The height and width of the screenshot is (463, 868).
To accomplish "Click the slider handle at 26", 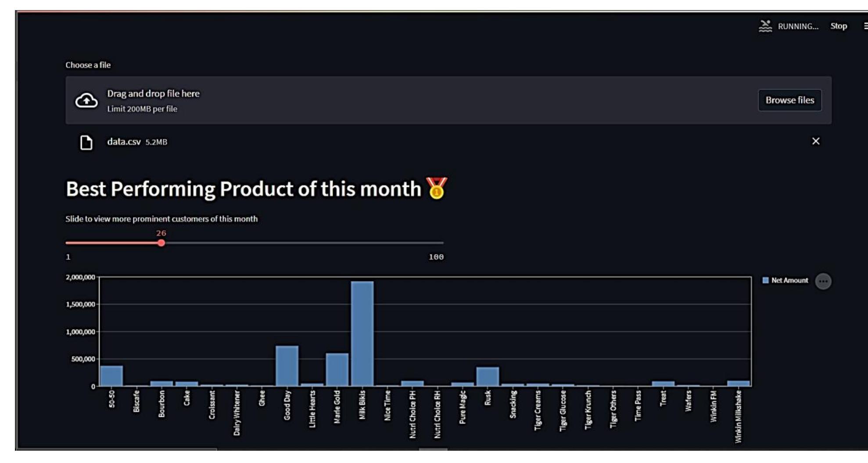I will click(x=161, y=243).
